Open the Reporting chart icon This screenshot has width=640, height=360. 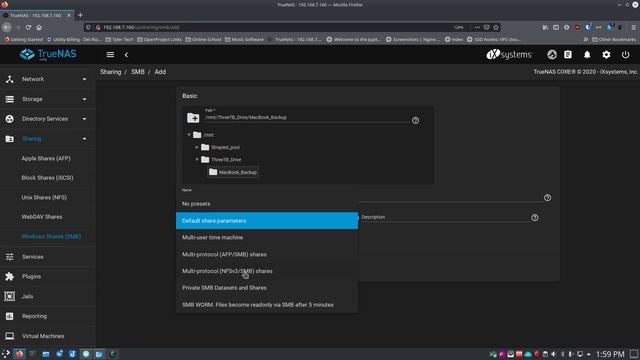pos(9,316)
